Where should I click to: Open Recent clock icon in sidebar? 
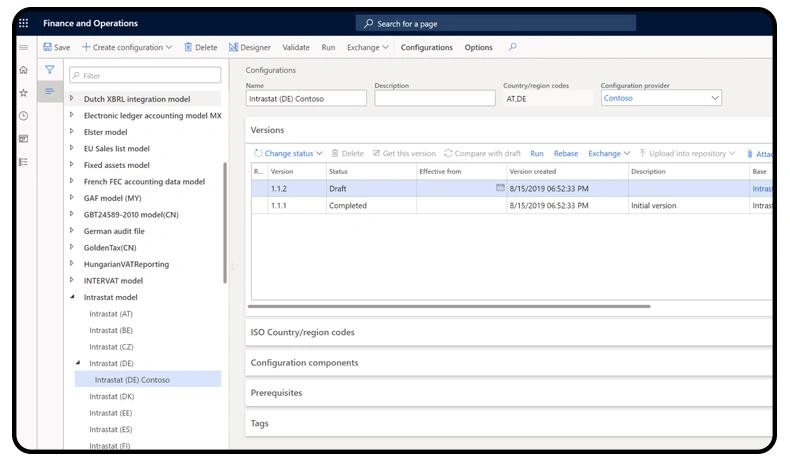[24, 116]
